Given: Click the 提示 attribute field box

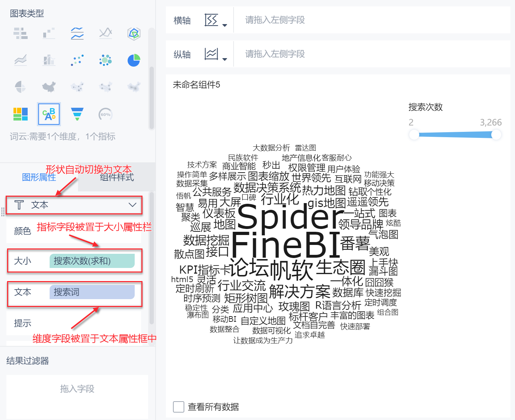Looking at the screenshot, I should [74, 323].
